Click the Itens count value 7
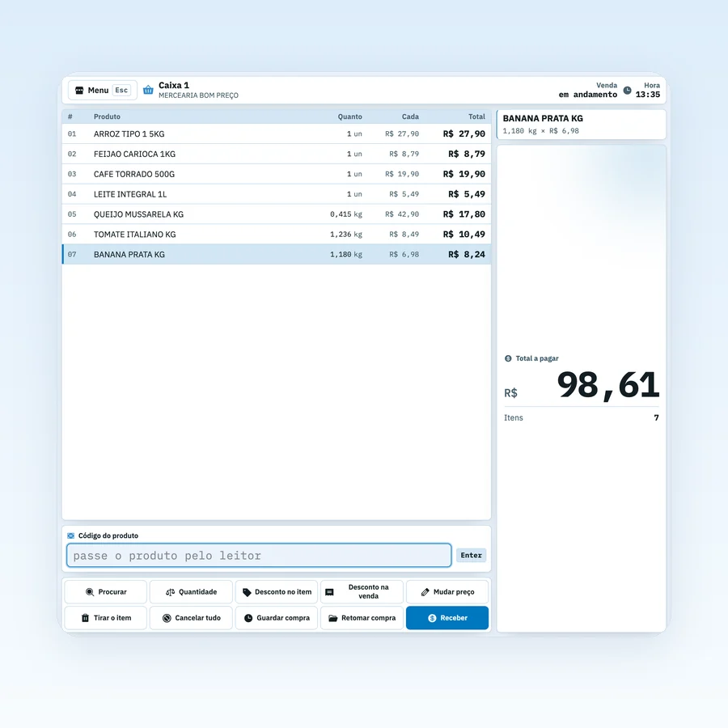728x728 pixels. click(x=656, y=418)
